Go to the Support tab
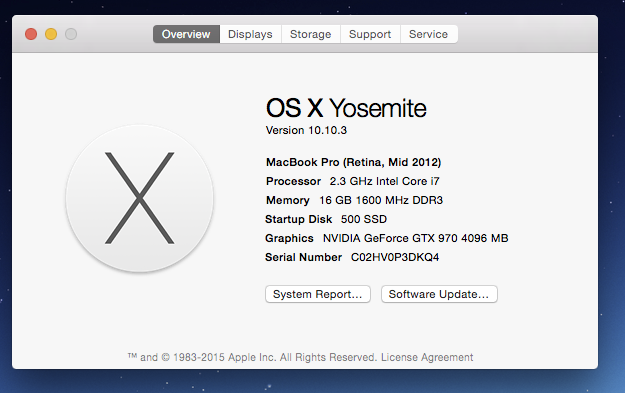625x393 pixels. click(370, 34)
